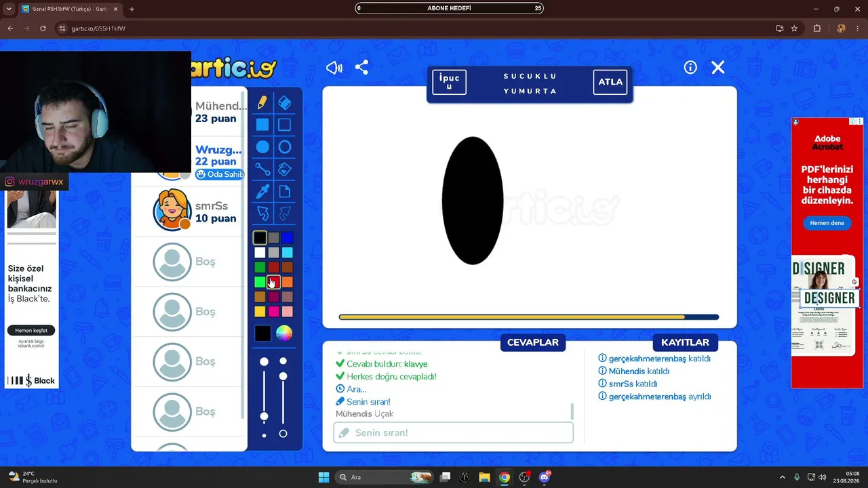Select the bright green color swatch
The width and height of the screenshot is (868, 488).
pos(260,282)
